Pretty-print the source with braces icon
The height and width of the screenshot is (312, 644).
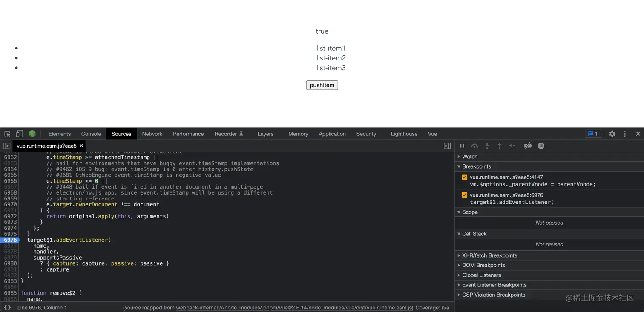click(7, 307)
